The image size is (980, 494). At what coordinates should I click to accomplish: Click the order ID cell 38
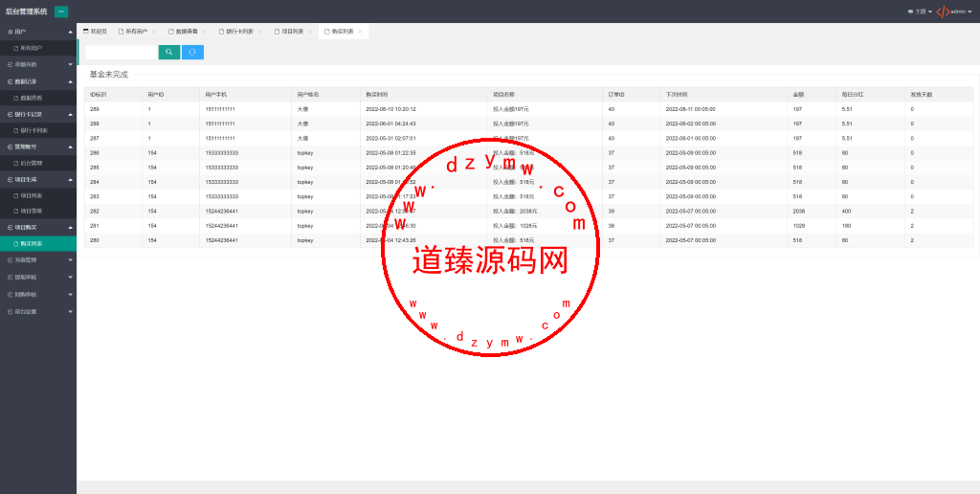coord(612,226)
